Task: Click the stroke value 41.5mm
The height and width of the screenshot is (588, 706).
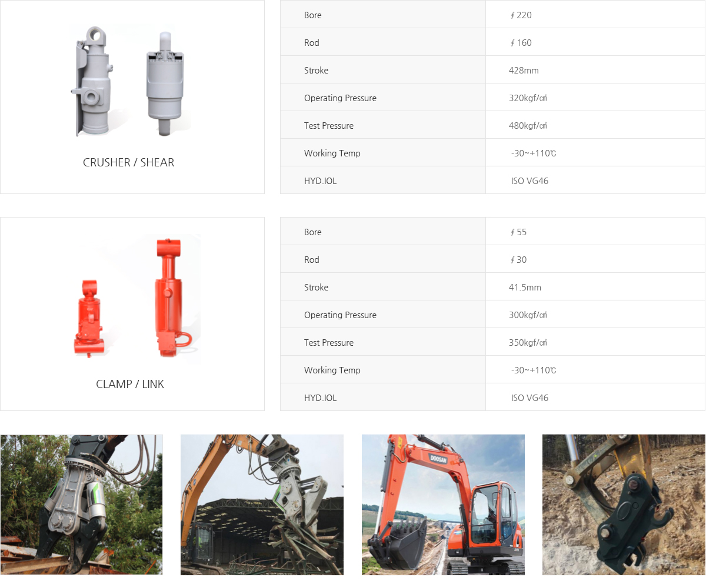Action: (x=525, y=287)
